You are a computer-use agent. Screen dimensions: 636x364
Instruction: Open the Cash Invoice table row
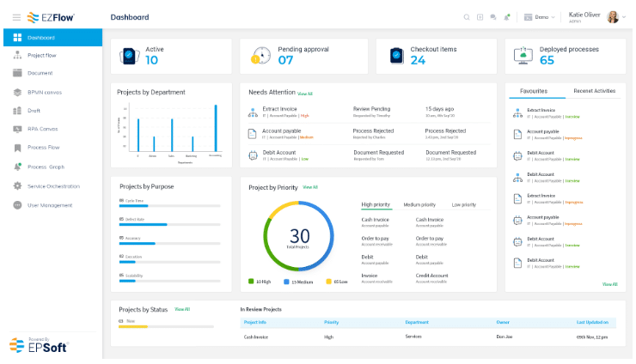[x=428, y=337]
